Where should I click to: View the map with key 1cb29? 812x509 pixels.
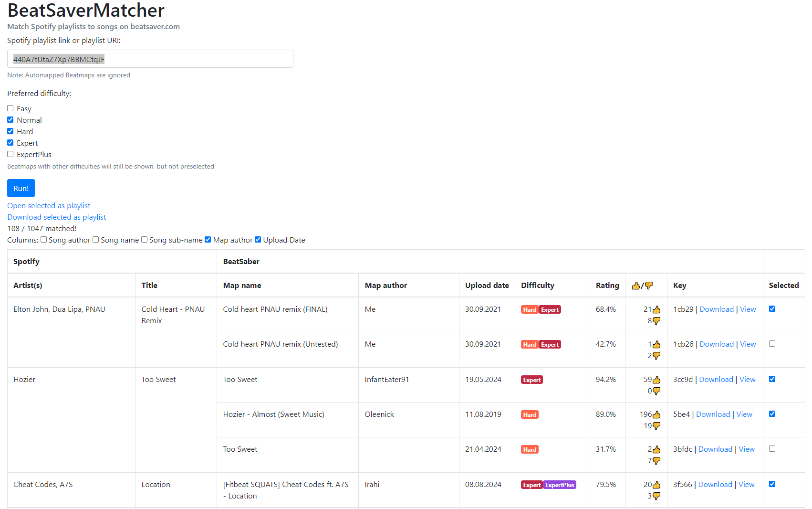[x=748, y=309]
